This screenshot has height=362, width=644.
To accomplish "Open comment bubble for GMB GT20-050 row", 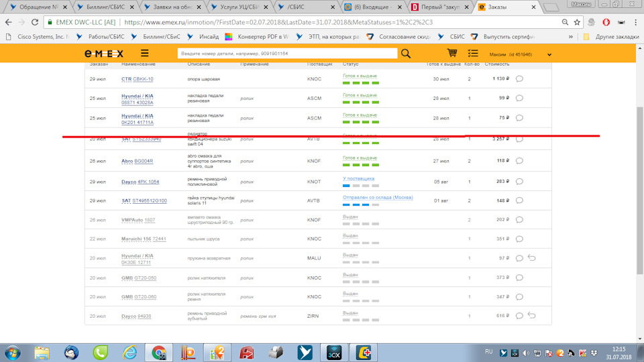I will click(x=519, y=278).
